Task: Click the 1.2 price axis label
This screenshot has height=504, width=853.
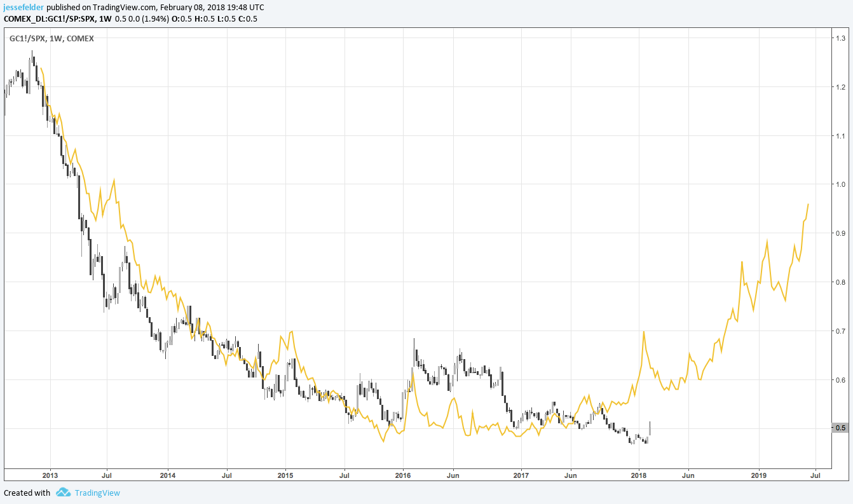Action: click(x=840, y=87)
